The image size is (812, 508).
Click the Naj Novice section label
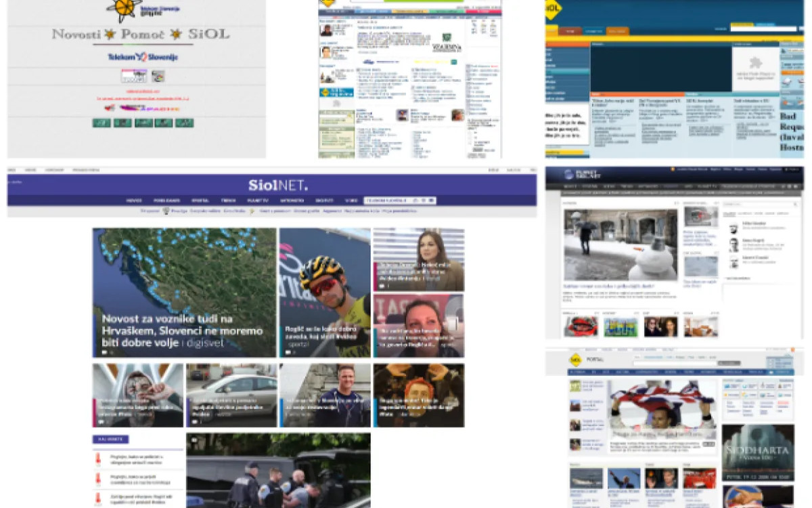coord(110,440)
